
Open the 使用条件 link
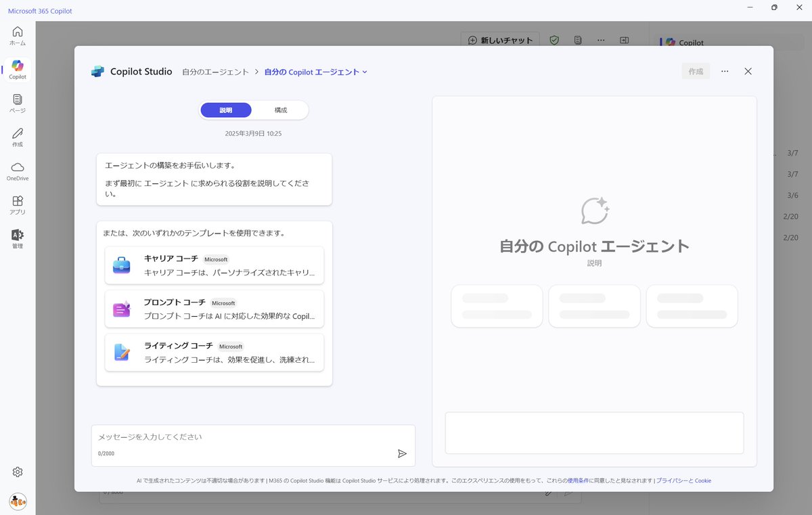point(577,480)
